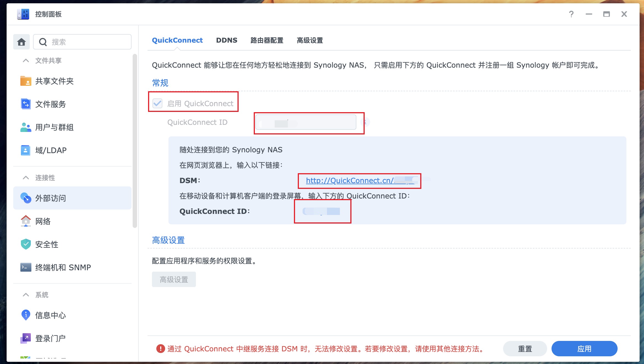Screen dimensions: 644x364
Task: Click the 随处连接到您的 Synology NAS text
Action: pos(231,150)
